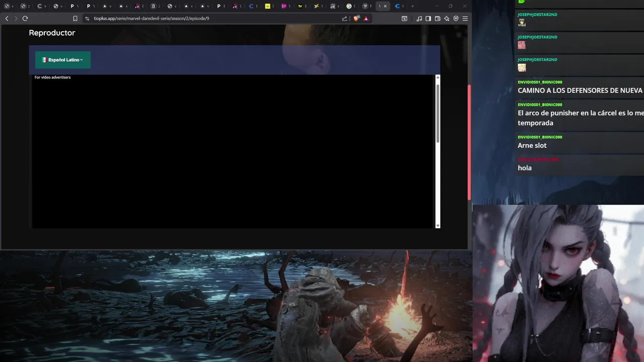644x362 pixels.
Task: Open the browser hamburger menu
Action: pyautogui.click(x=465, y=19)
